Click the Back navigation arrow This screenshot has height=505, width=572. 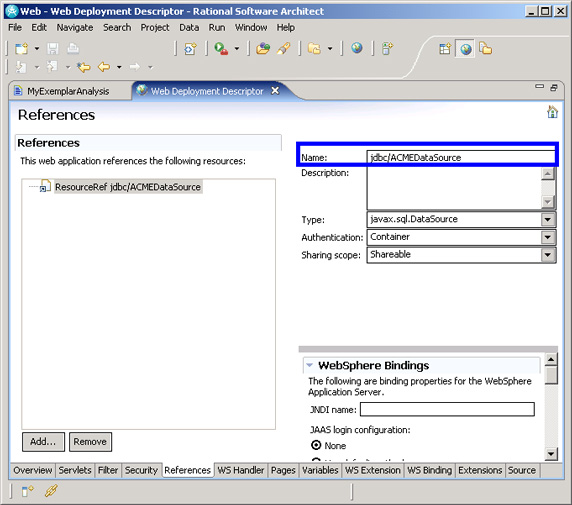point(104,67)
